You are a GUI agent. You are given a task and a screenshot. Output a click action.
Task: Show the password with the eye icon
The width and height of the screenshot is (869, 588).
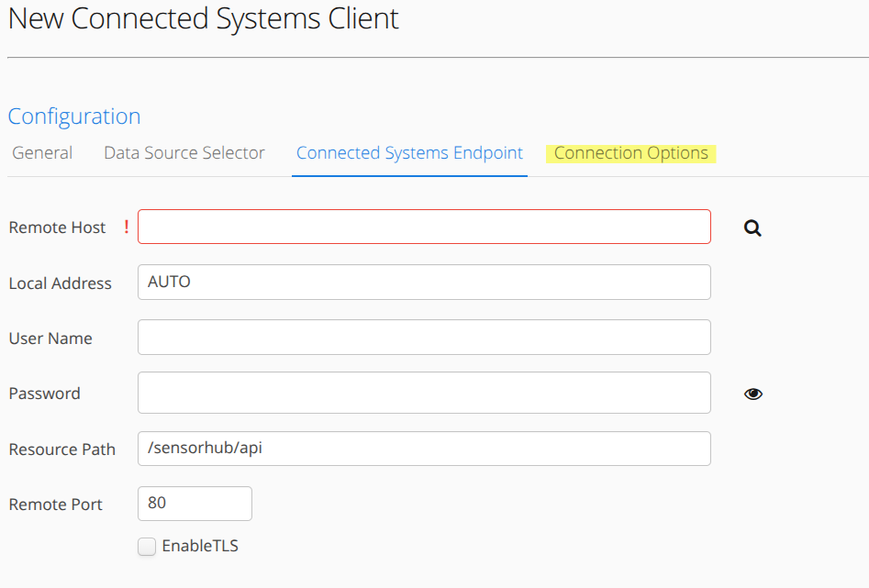(752, 394)
